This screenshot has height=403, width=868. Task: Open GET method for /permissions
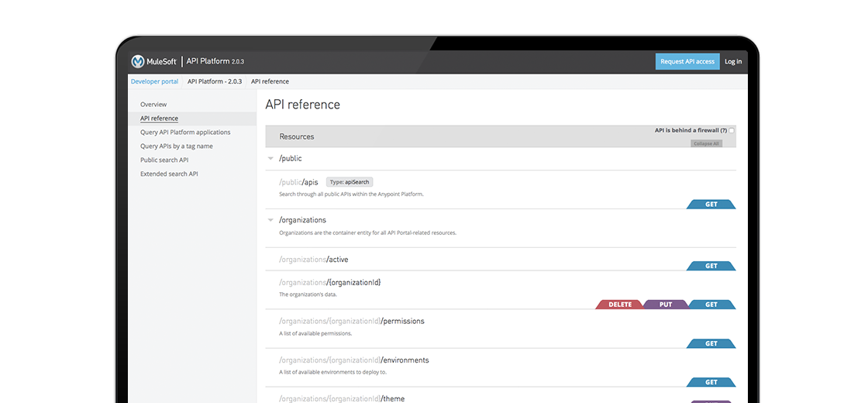pos(711,344)
